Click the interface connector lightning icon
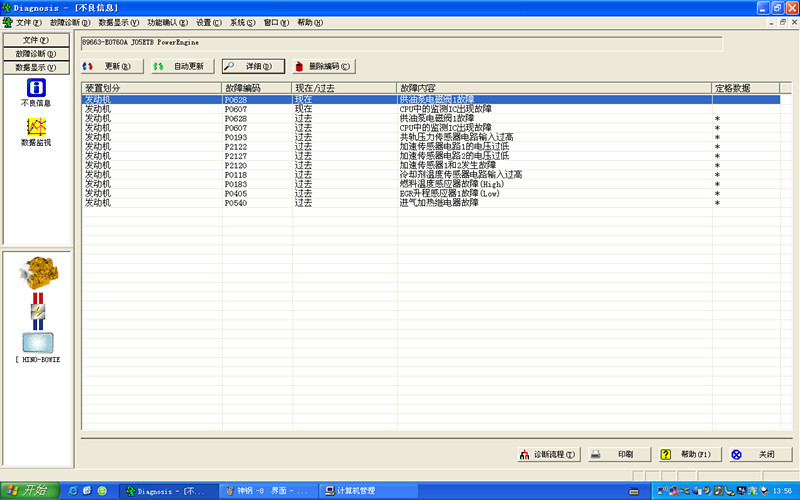The width and height of the screenshot is (800, 500). (x=38, y=311)
